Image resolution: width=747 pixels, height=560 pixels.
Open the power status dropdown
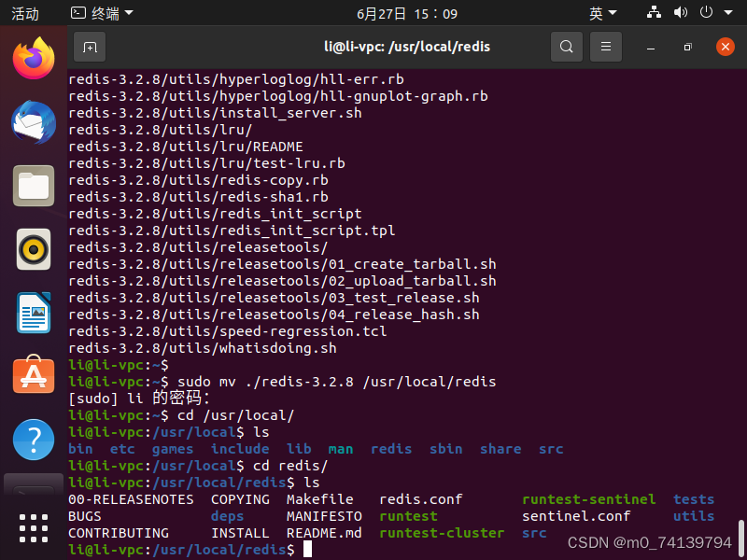707,12
